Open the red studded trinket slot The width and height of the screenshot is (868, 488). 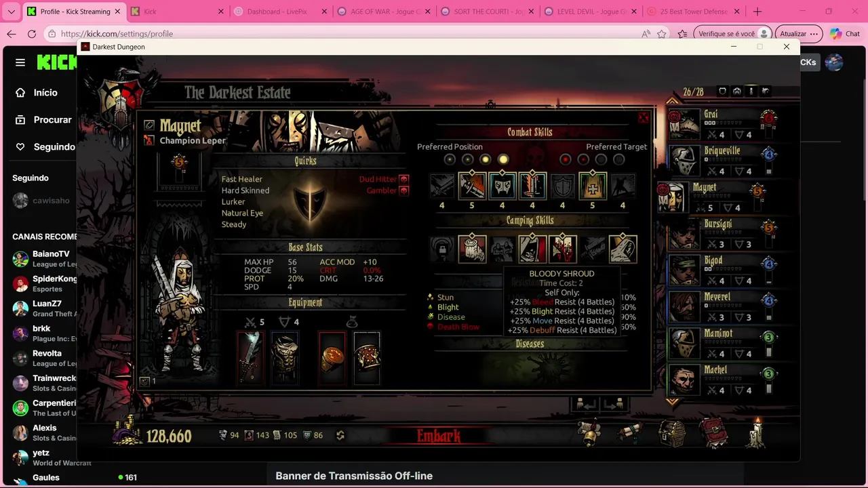[x=367, y=357]
